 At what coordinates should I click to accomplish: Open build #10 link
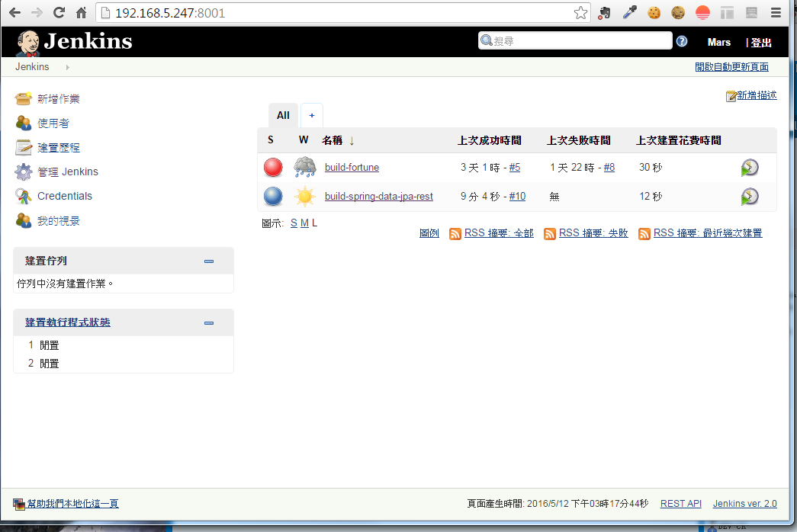(517, 196)
